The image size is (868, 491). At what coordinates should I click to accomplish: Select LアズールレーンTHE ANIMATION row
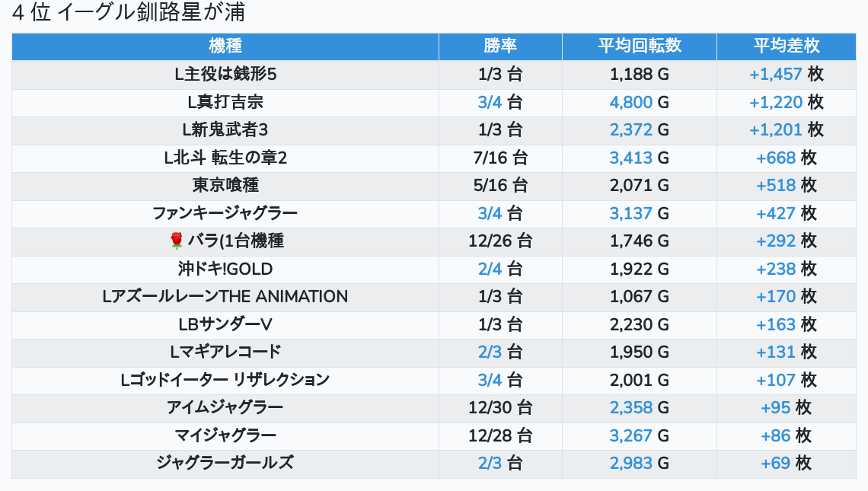coord(225,296)
